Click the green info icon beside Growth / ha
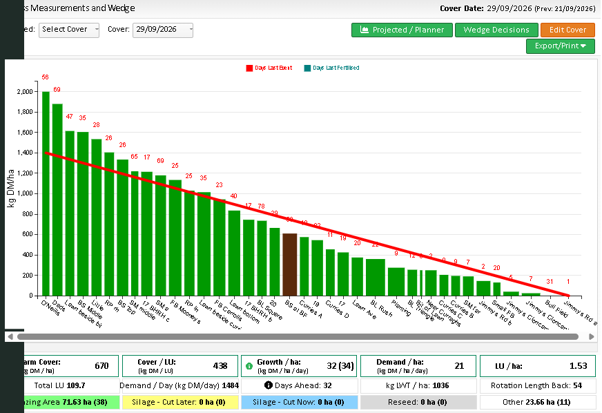This screenshot has width=602, height=413. pos(249,366)
